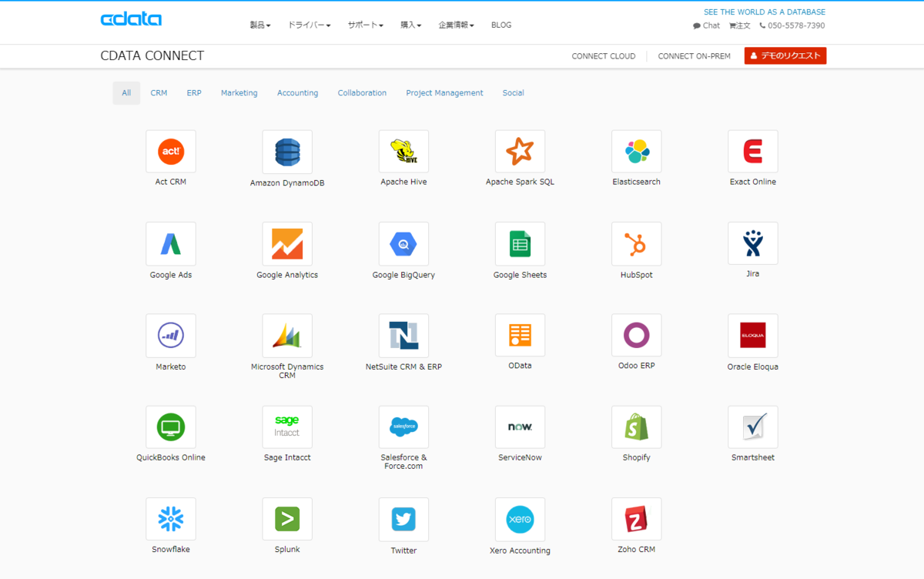Click the CData logo
Screen dimensions: 924x579
131,19
